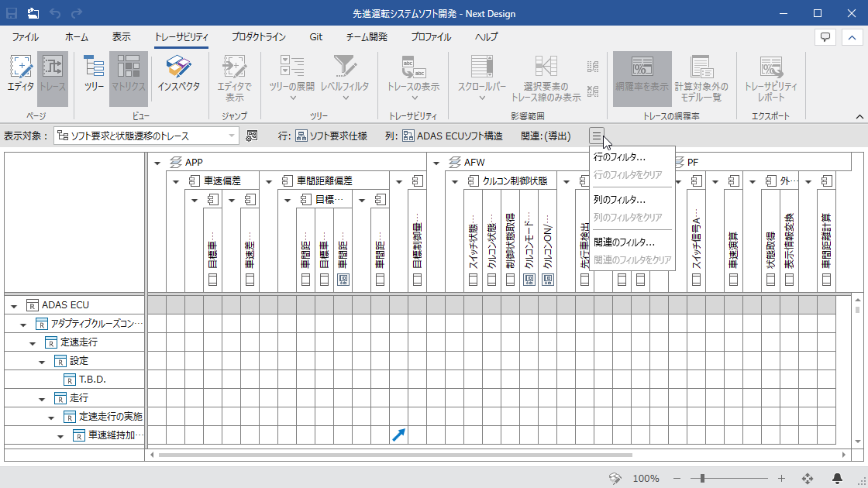The width and height of the screenshot is (868, 488).
Task: Click the Redo arrow in title bar
Action: 77,13
